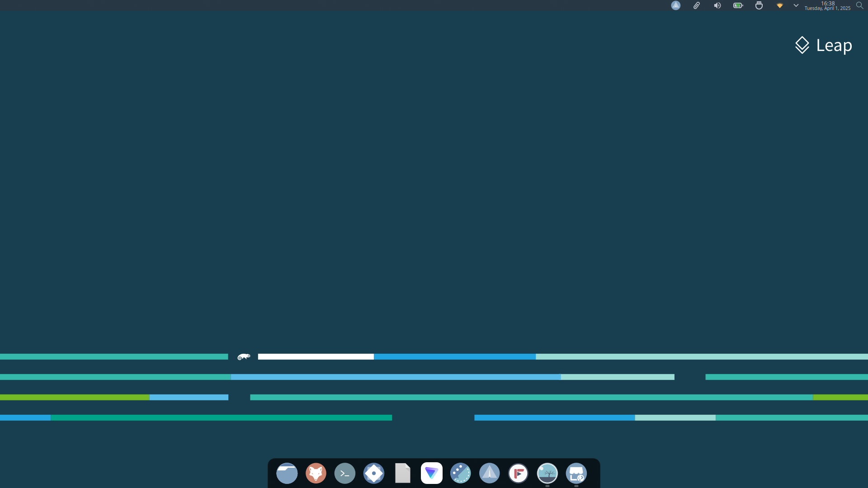Open the file manager from the dock
The height and width of the screenshot is (488, 868).
click(287, 473)
